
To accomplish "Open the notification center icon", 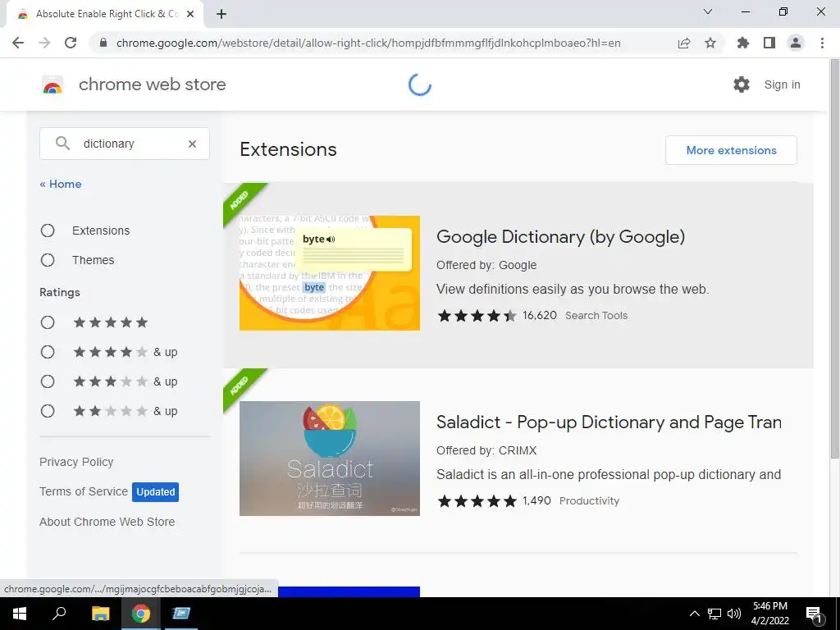I will click(815, 614).
